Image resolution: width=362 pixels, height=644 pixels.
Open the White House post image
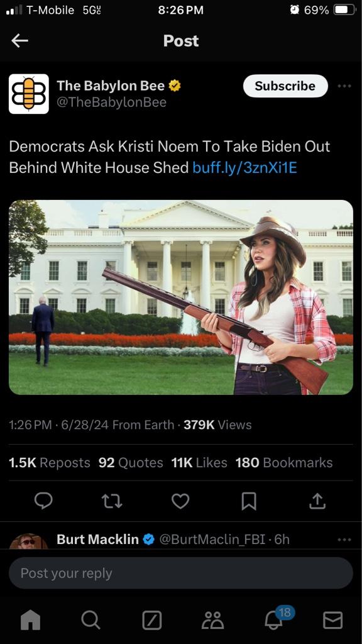click(180, 297)
